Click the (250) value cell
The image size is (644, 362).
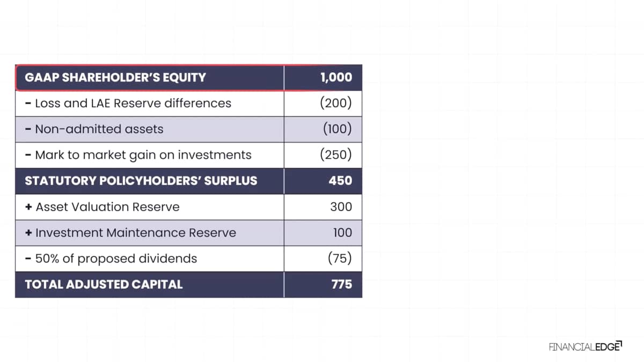335,155
